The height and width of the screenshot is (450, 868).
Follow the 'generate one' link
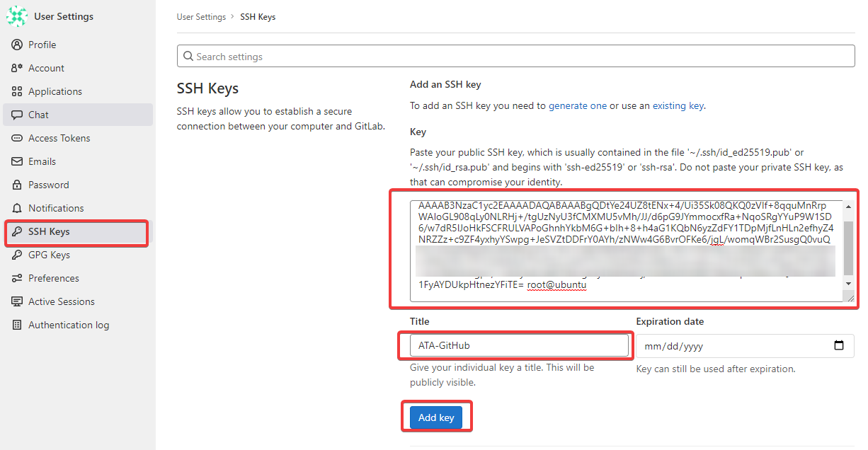[578, 105]
